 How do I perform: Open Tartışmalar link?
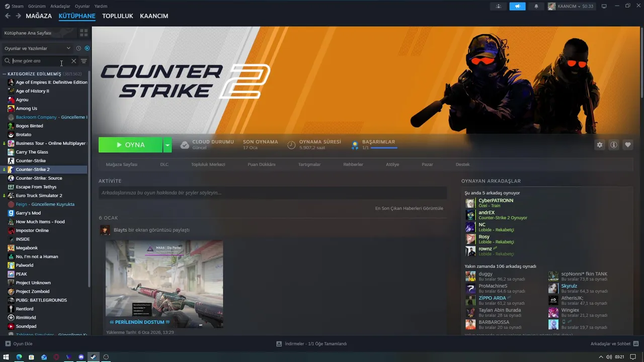point(309,164)
